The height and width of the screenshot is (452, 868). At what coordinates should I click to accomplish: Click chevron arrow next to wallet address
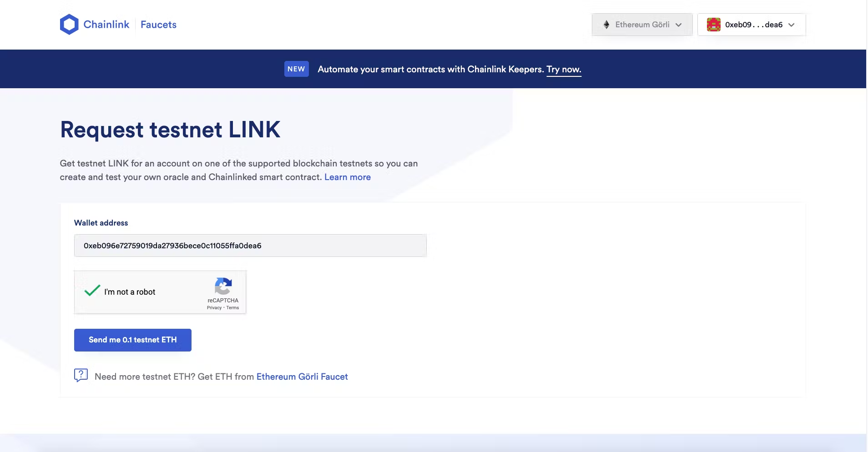coord(792,25)
